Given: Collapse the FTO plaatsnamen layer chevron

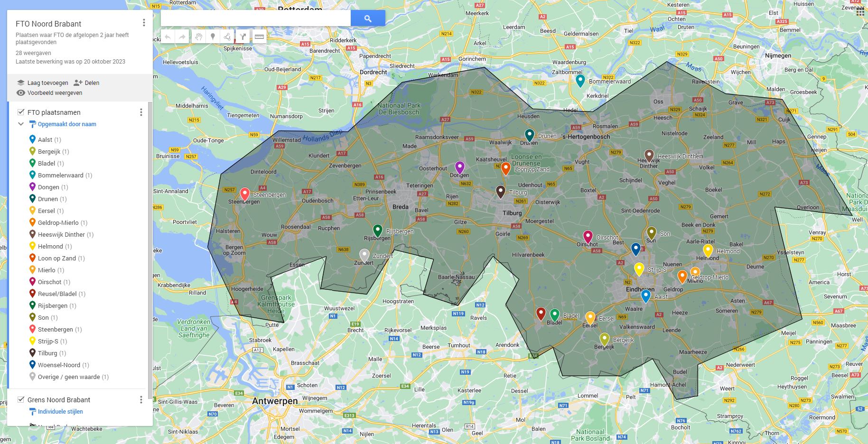Looking at the screenshot, I should (x=21, y=124).
